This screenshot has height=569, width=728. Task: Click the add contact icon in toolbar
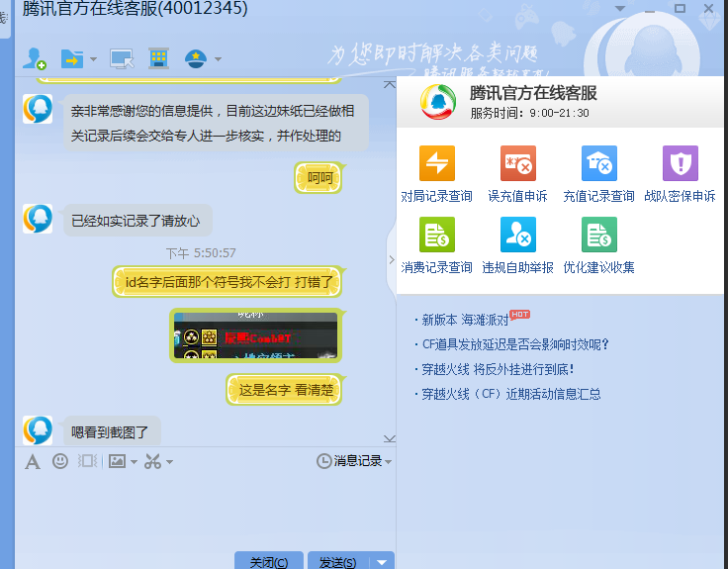[x=35, y=58]
